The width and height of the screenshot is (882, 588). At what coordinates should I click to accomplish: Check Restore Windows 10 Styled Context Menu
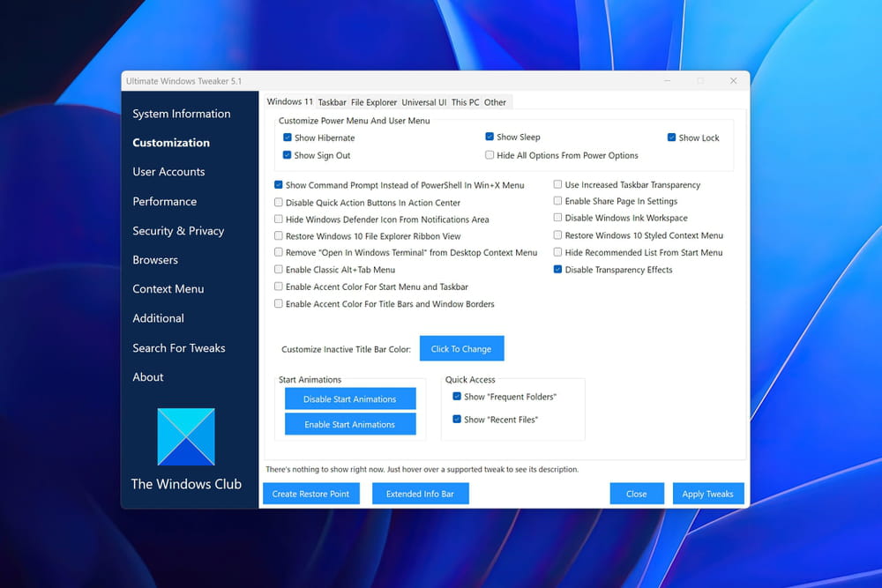point(558,235)
